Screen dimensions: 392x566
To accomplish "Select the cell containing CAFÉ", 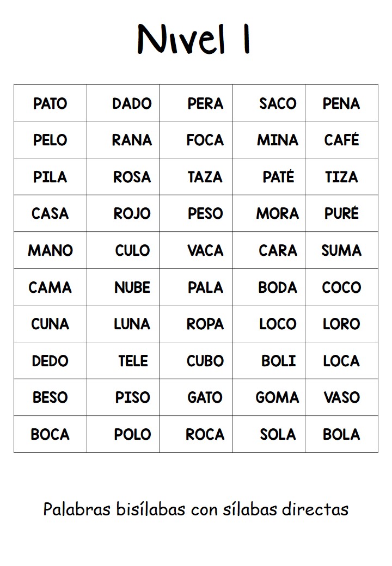I will point(341,140).
